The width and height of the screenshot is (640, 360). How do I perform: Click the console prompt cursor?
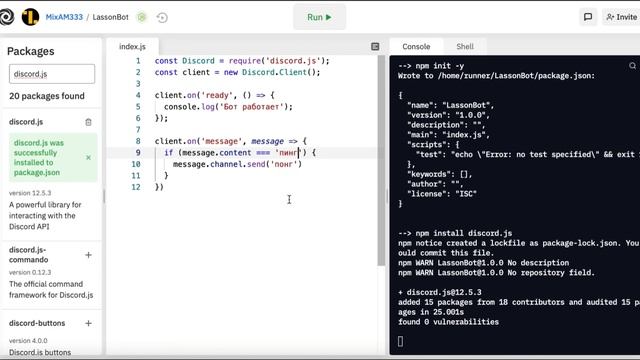400,341
